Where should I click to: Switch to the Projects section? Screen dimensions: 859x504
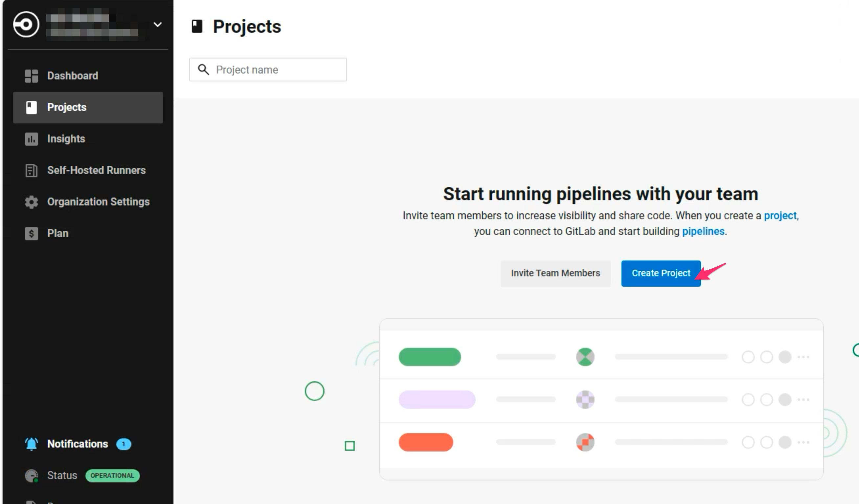(x=66, y=107)
